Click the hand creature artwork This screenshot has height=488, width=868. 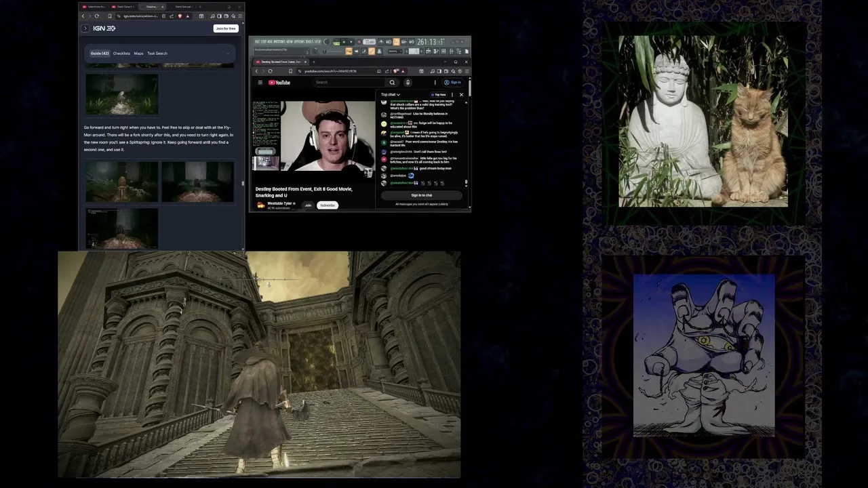click(x=704, y=356)
